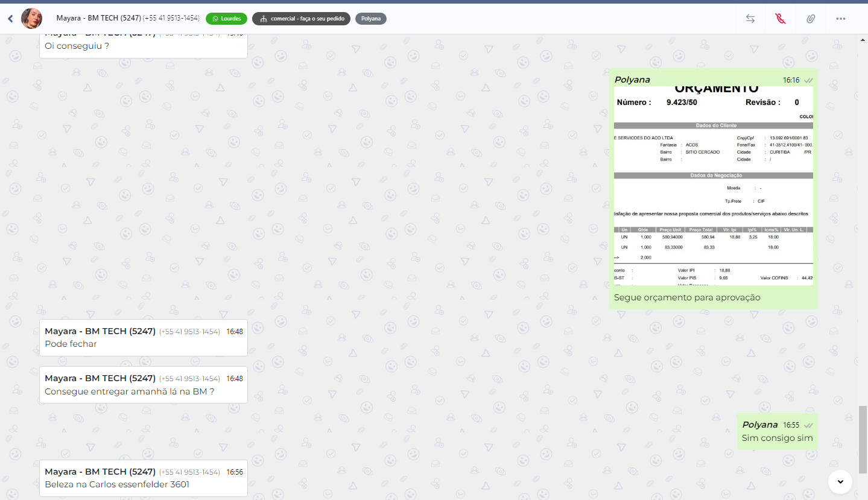This screenshot has height=500, width=868.
Task: Click the scrollbar up arrow
Action: coord(863,40)
